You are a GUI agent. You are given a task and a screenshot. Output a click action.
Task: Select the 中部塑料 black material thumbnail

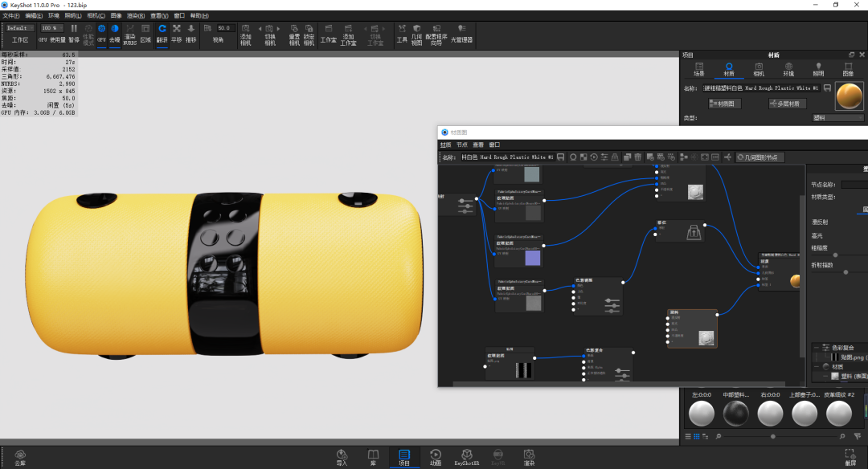[x=735, y=413]
